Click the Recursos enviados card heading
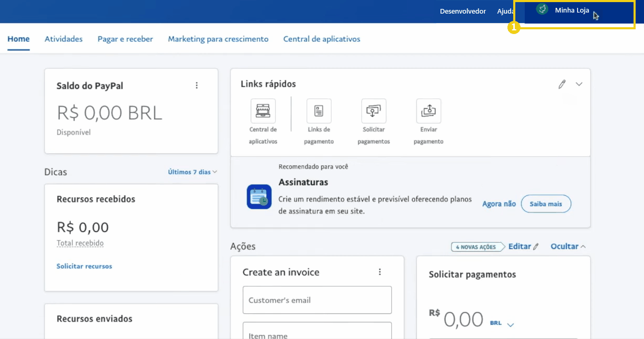The width and height of the screenshot is (644, 339). coord(95,319)
